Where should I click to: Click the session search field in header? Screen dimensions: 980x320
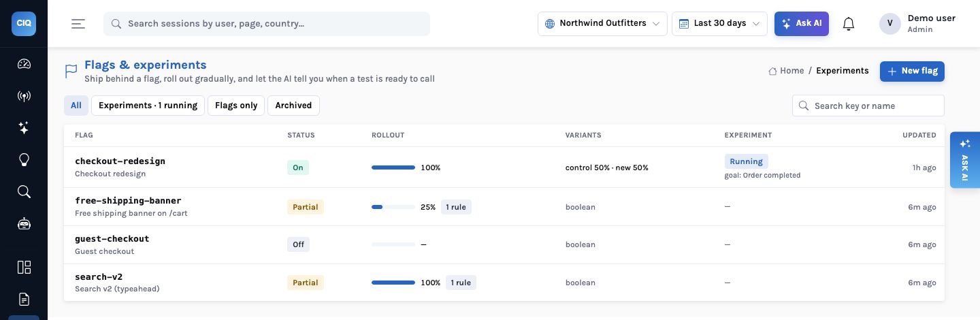click(267, 24)
